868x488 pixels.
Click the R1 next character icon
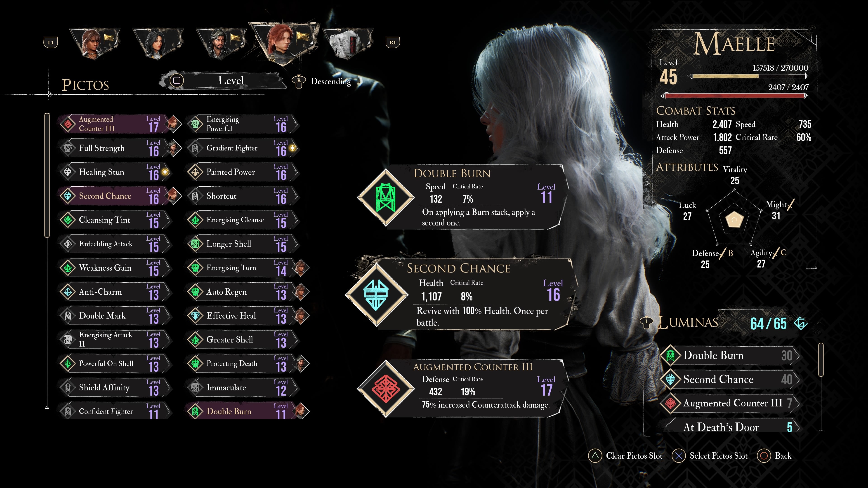[x=393, y=42]
